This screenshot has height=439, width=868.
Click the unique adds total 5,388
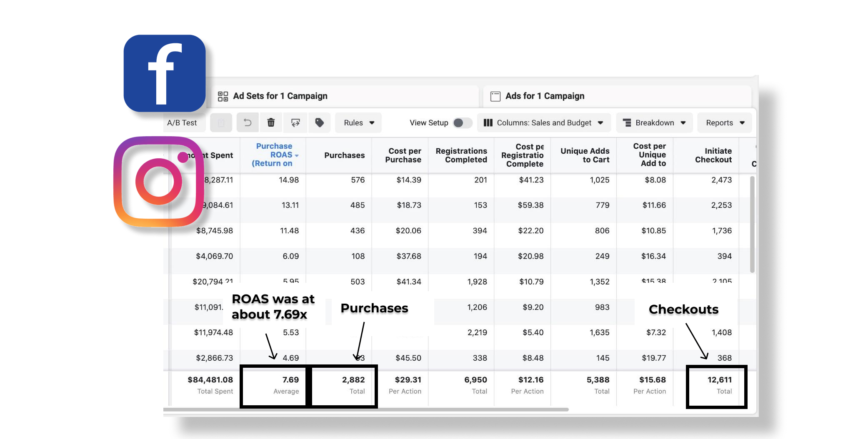(598, 380)
